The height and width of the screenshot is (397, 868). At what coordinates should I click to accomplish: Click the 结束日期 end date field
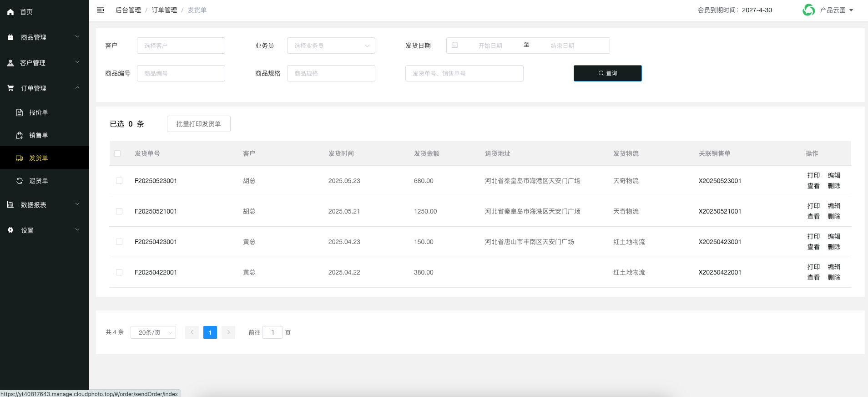coord(563,46)
